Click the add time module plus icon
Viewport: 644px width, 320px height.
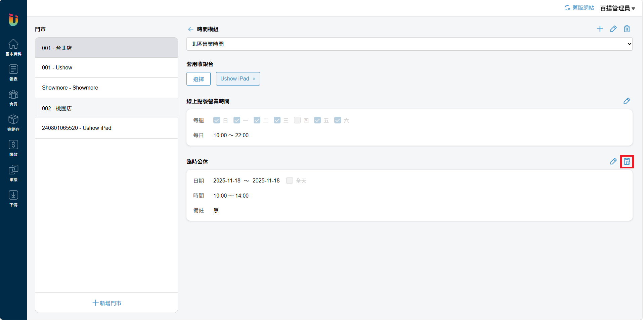(600, 29)
